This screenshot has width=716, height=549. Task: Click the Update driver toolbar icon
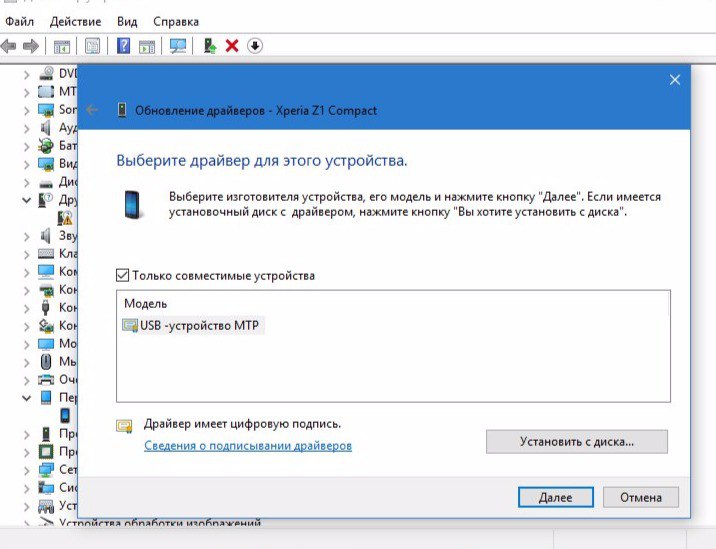(x=210, y=46)
